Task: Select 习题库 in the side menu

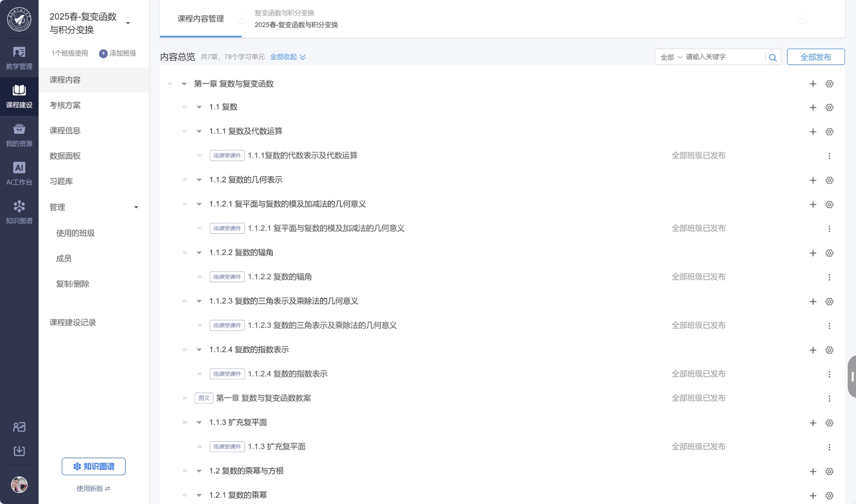Action: click(62, 181)
